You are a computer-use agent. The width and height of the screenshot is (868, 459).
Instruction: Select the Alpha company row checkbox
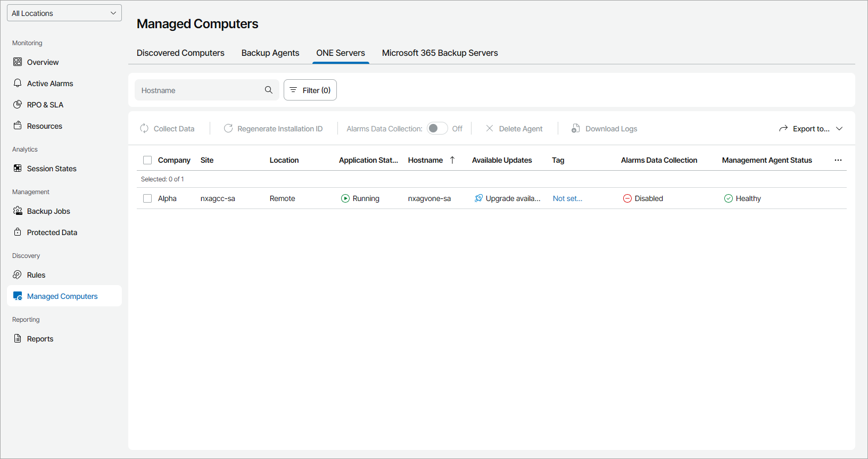pyautogui.click(x=147, y=198)
